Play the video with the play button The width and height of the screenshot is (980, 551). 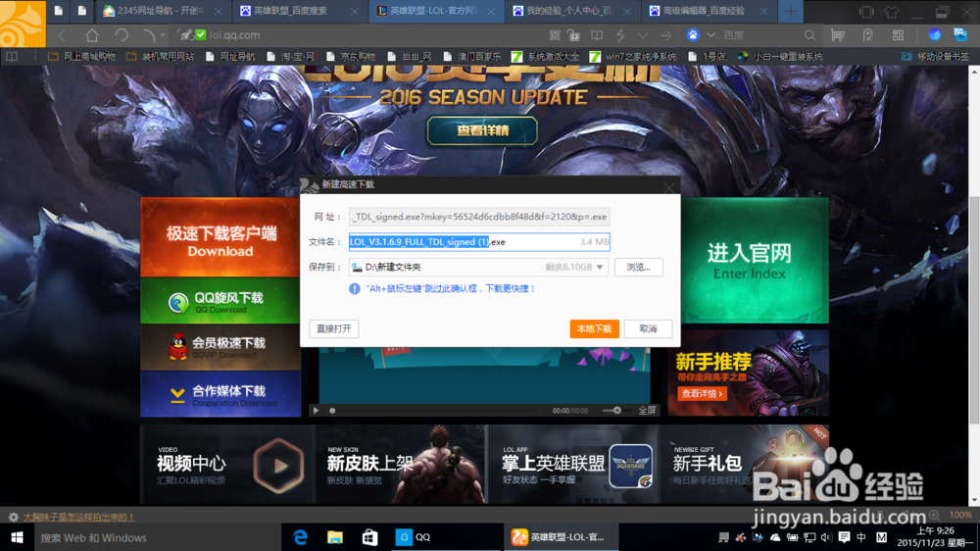point(316,411)
